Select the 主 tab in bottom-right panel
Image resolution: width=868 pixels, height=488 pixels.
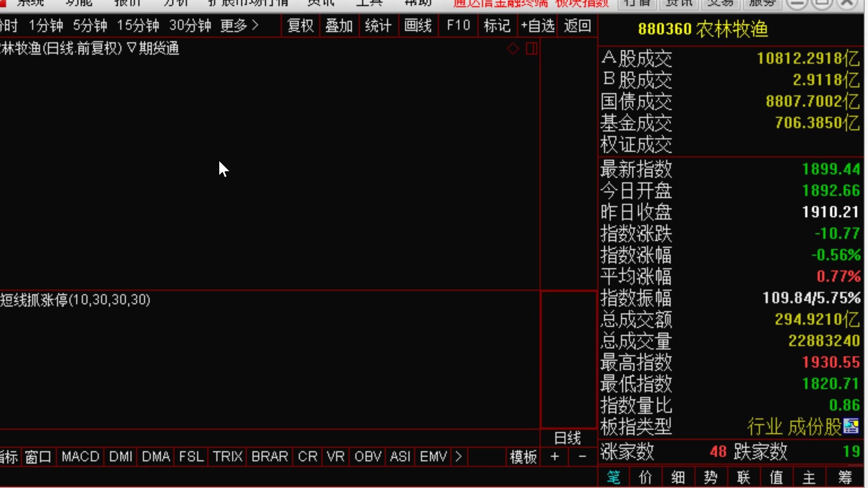809,477
